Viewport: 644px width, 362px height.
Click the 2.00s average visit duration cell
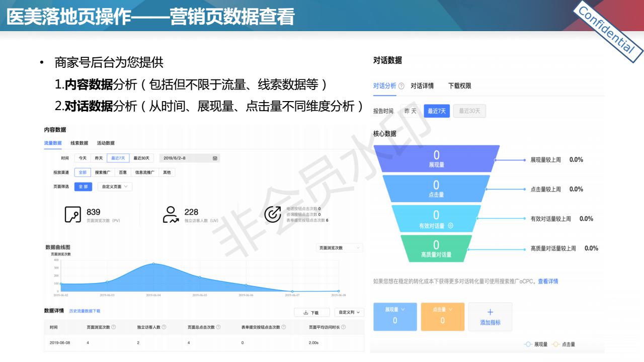(x=314, y=342)
